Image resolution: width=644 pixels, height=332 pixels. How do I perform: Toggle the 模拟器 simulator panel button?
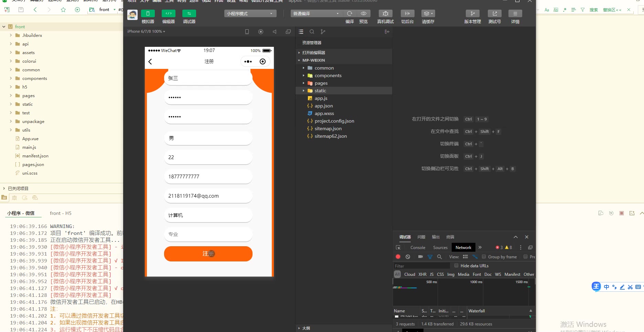coord(148,13)
